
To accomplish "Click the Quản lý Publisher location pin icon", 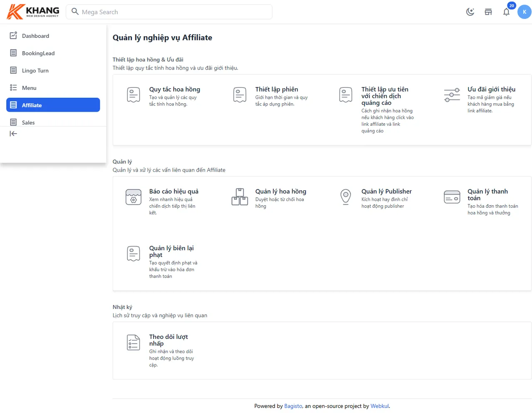I will coord(346,197).
